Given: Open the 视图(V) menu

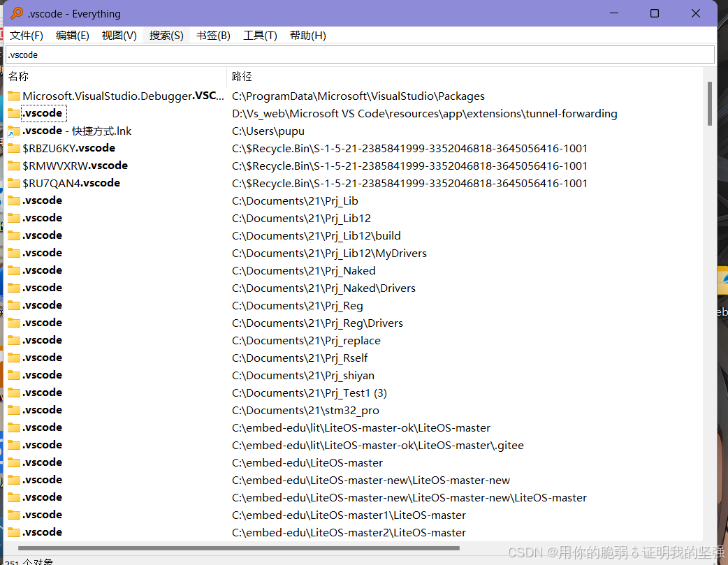Looking at the screenshot, I should pyautogui.click(x=119, y=36).
